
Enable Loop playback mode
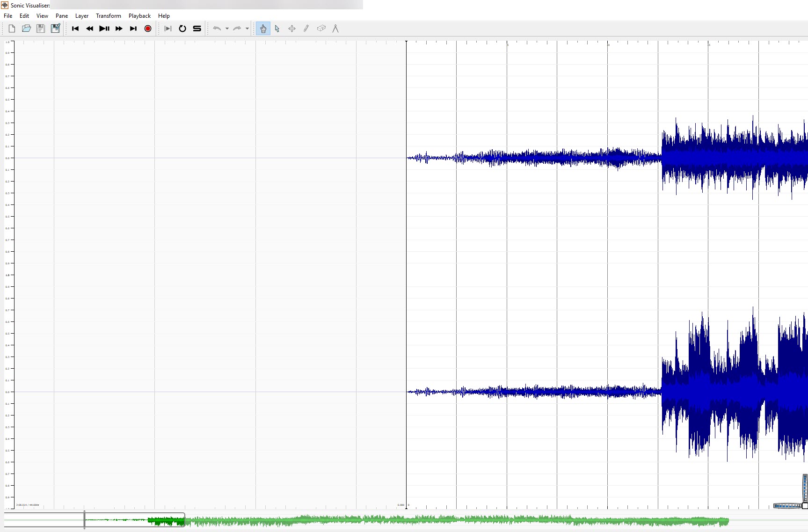point(182,29)
